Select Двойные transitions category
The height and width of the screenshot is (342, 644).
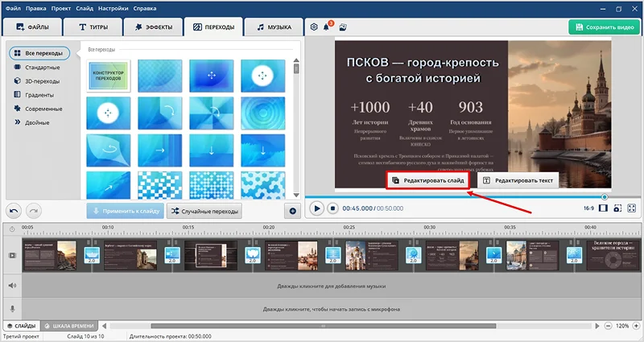tap(32, 122)
